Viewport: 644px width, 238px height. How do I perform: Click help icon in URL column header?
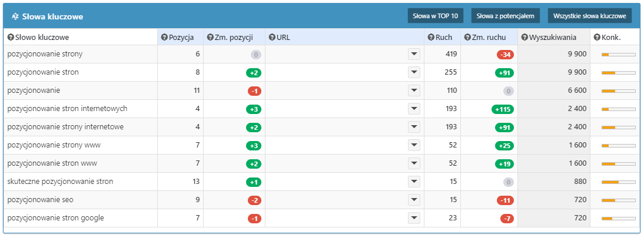[272, 38]
